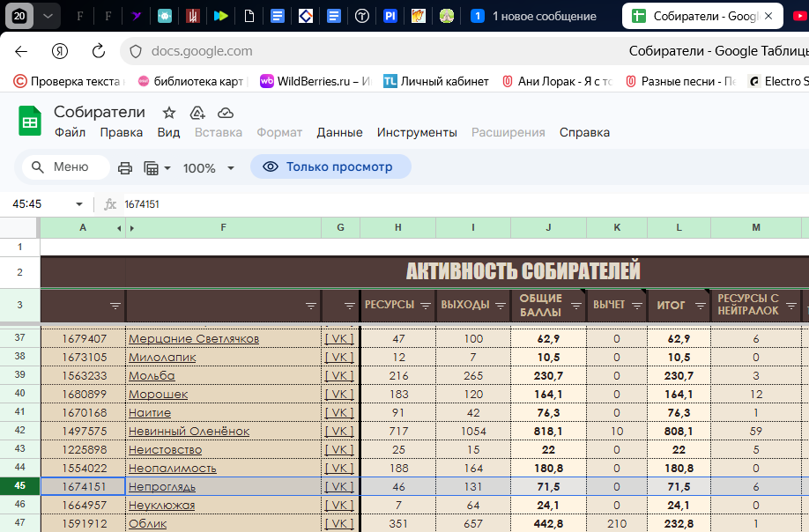
Task: Expand hidden columns arrow beside column A
Action: tap(119, 228)
